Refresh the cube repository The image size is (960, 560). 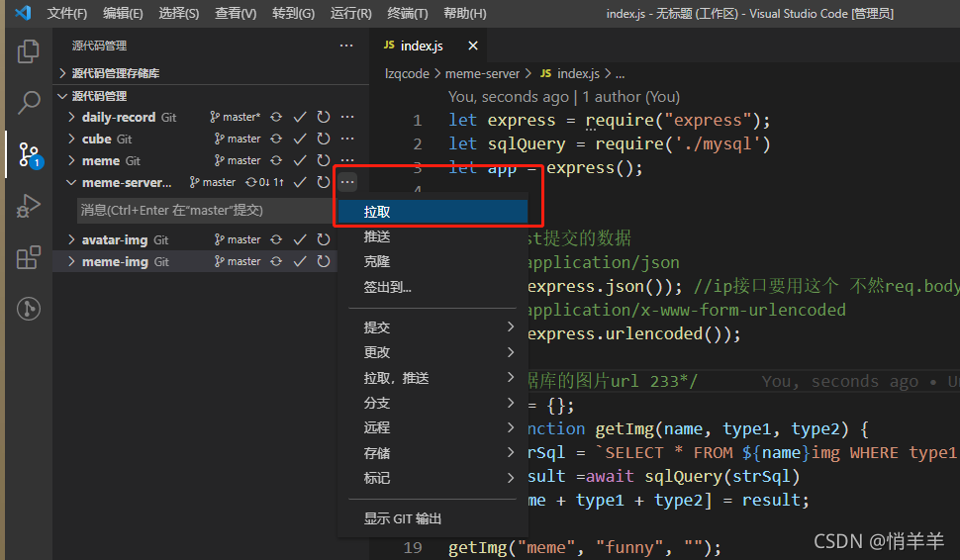324,139
